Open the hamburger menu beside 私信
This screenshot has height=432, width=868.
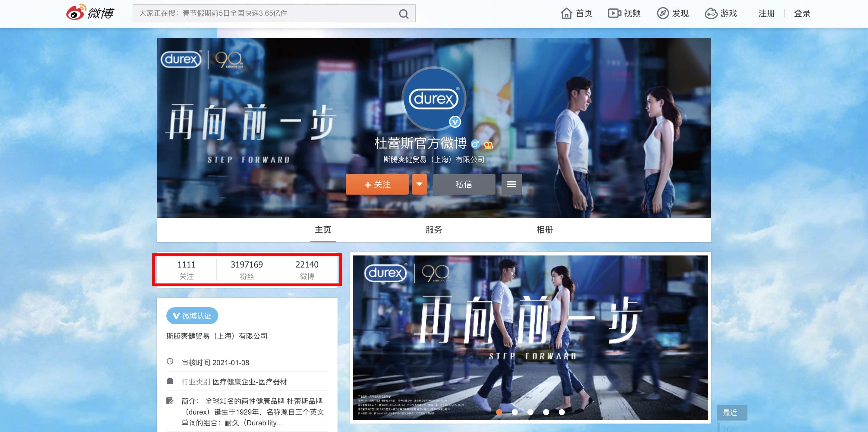tap(511, 184)
